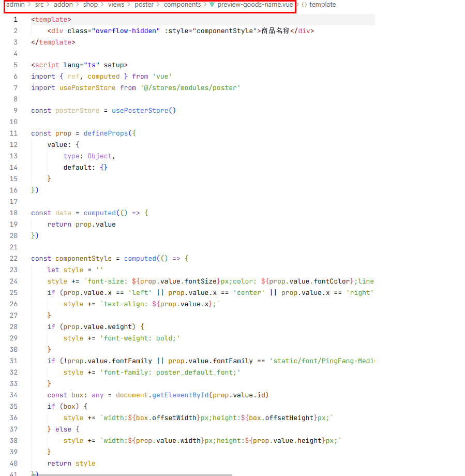Select the 'views' breadcrumb item
The height and width of the screenshot is (476, 465).
point(116,5)
